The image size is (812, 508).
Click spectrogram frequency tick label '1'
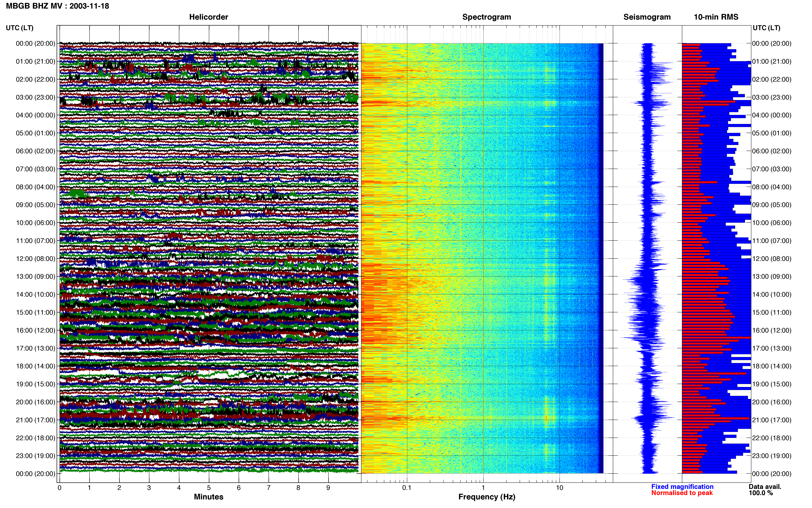[483, 488]
